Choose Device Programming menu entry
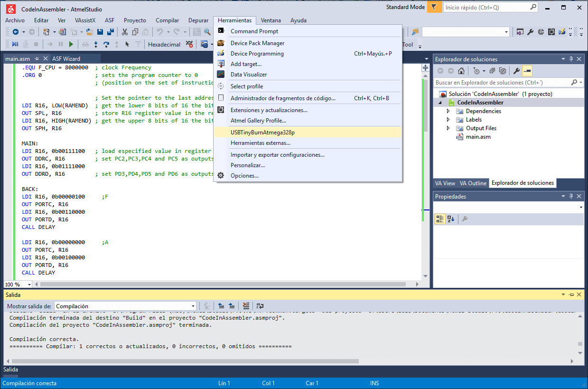This screenshot has width=588, height=389. click(308, 54)
